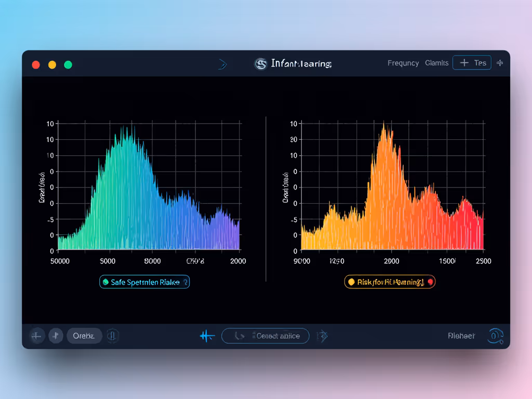The width and height of the screenshot is (532, 399).
Task: Open the Ordre dropdown in the bottom toolbar
Action: tap(84, 336)
